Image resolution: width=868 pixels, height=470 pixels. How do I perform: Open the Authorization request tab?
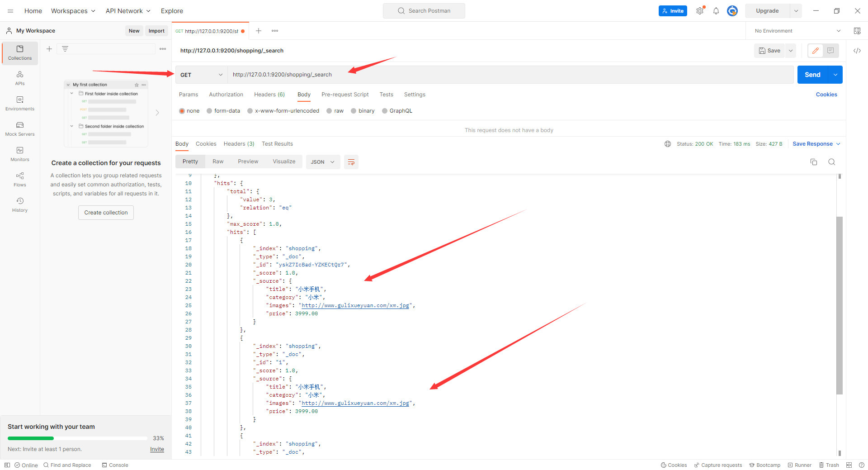226,95
